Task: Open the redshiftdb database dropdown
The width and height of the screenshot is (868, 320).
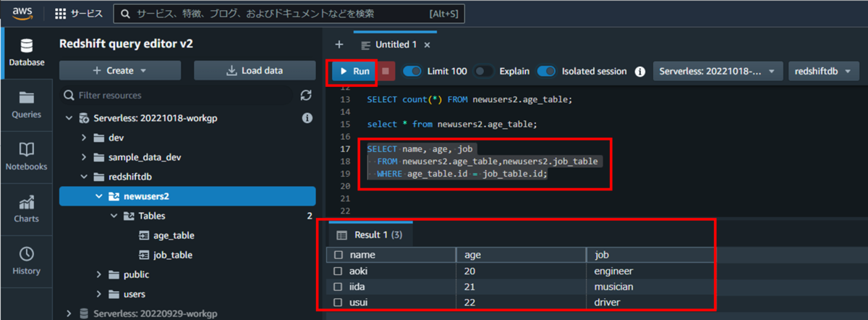Action: click(823, 71)
